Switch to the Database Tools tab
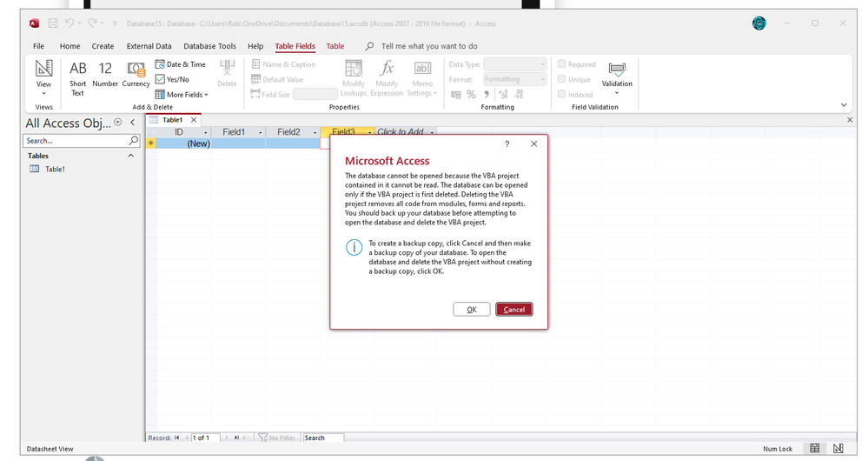 point(209,46)
